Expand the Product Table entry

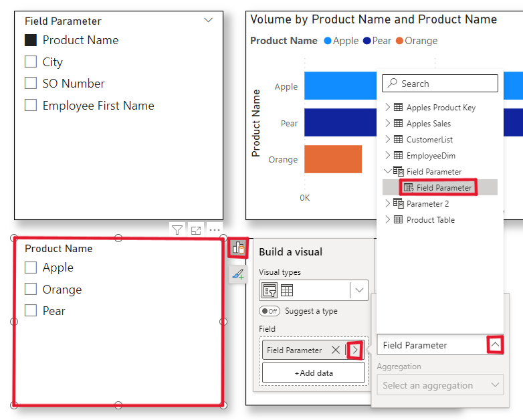pyautogui.click(x=388, y=219)
